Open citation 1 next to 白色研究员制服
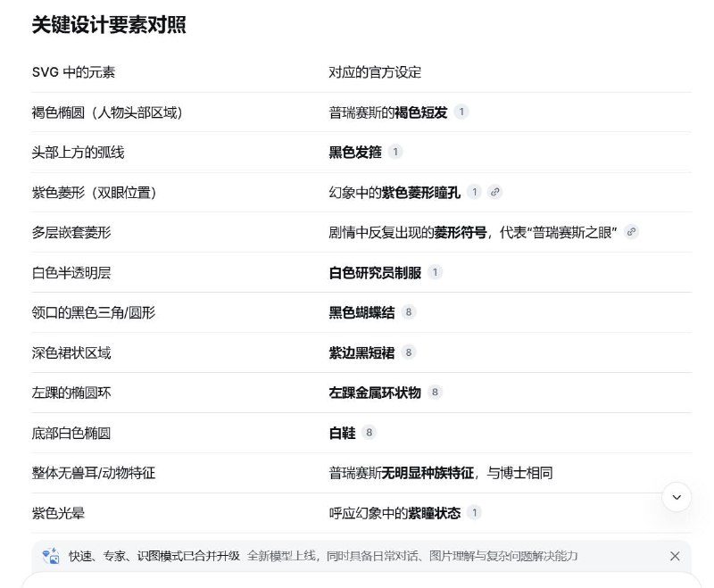Image resolution: width=714 pixels, height=588 pixels. (x=435, y=272)
